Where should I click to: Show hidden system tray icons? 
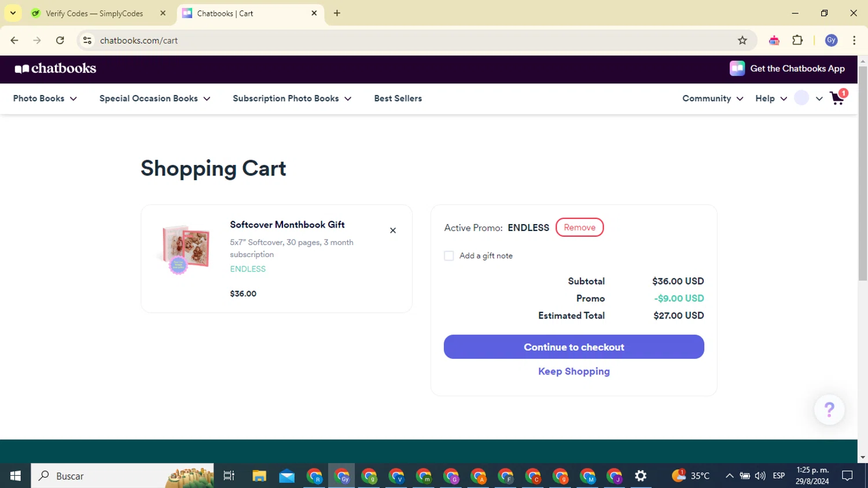click(730, 476)
